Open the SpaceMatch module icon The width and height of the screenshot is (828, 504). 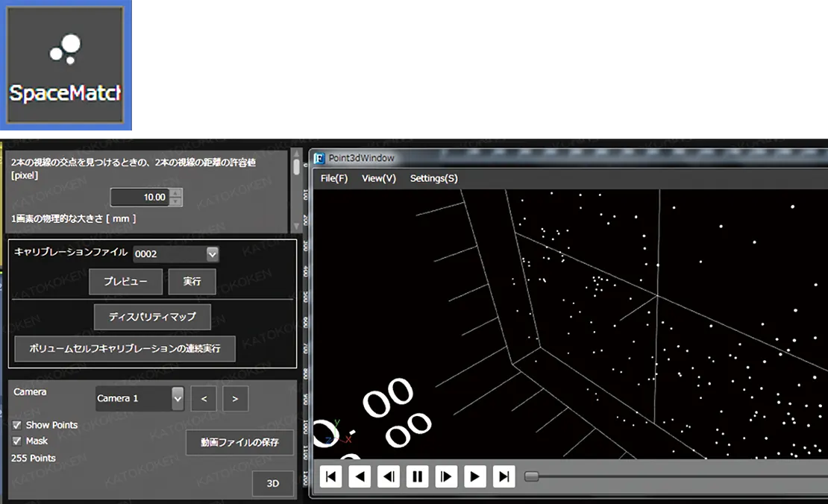pos(66,65)
